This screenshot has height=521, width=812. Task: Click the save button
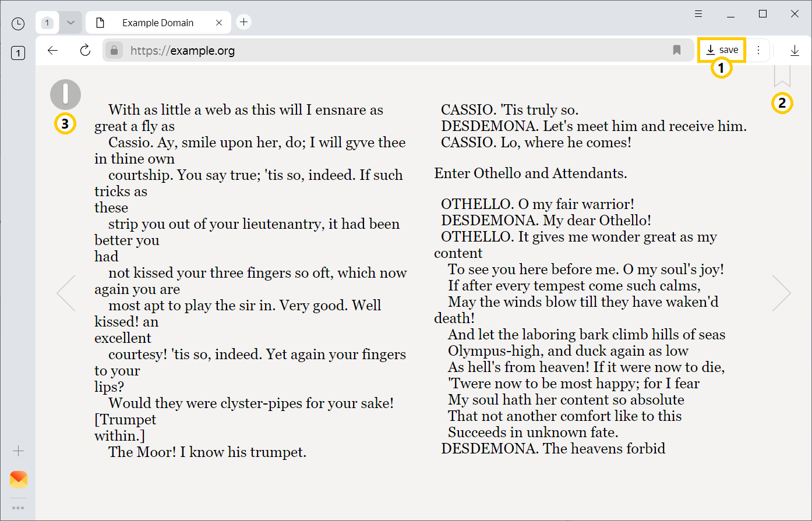pyautogui.click(x=722, y=50)
